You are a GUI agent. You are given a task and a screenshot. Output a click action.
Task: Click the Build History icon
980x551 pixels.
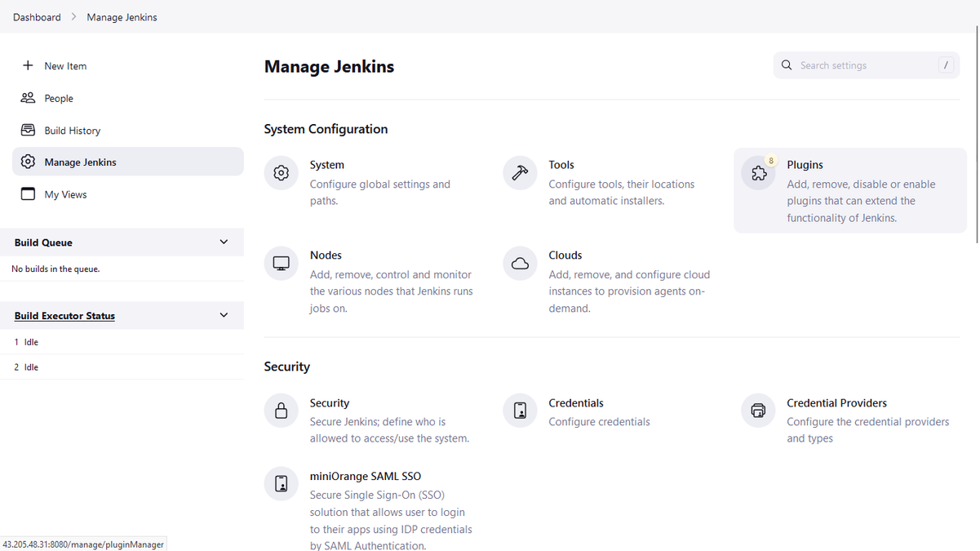[28, 130]
